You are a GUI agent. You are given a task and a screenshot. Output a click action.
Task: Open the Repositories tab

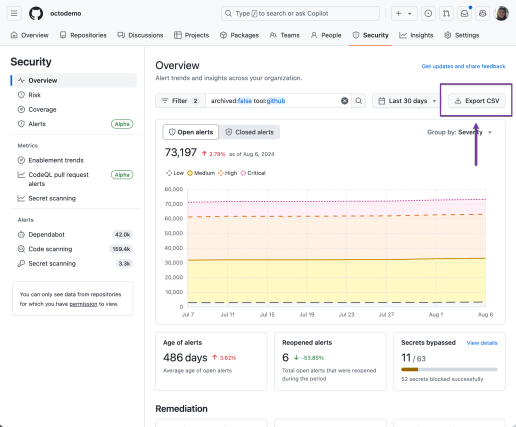[83, 35]
